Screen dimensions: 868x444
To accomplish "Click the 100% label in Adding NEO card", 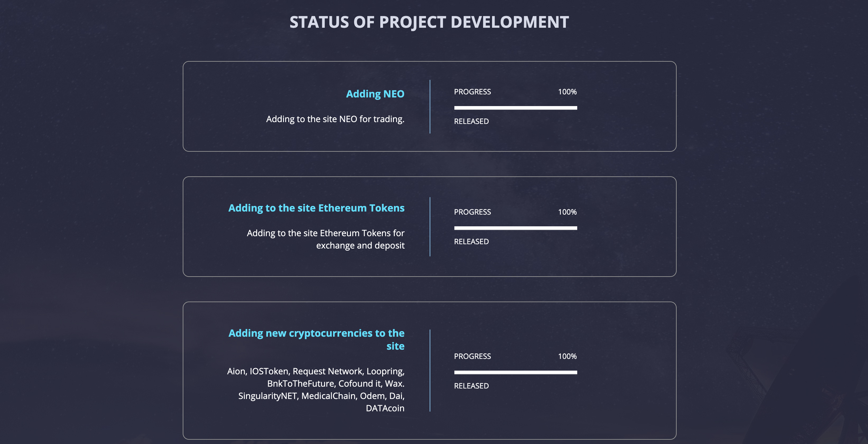I will point(567,92).
